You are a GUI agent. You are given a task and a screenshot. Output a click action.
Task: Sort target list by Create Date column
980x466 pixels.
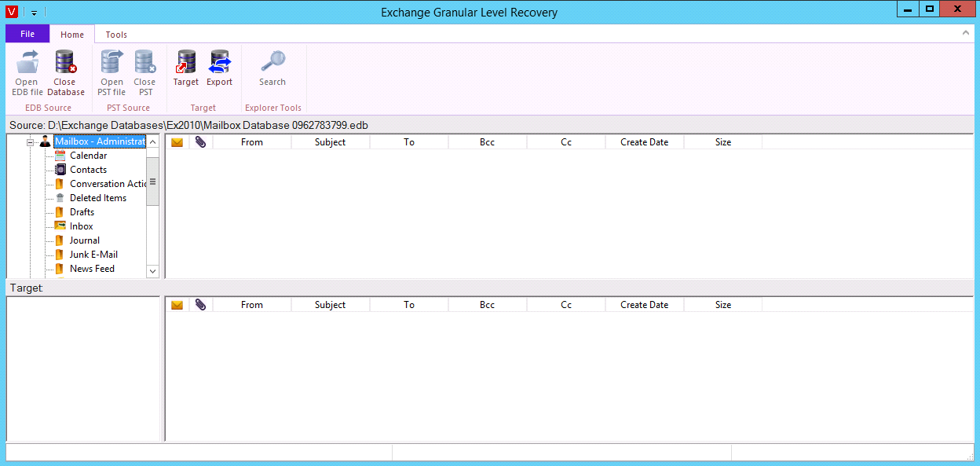click(645, 305)
